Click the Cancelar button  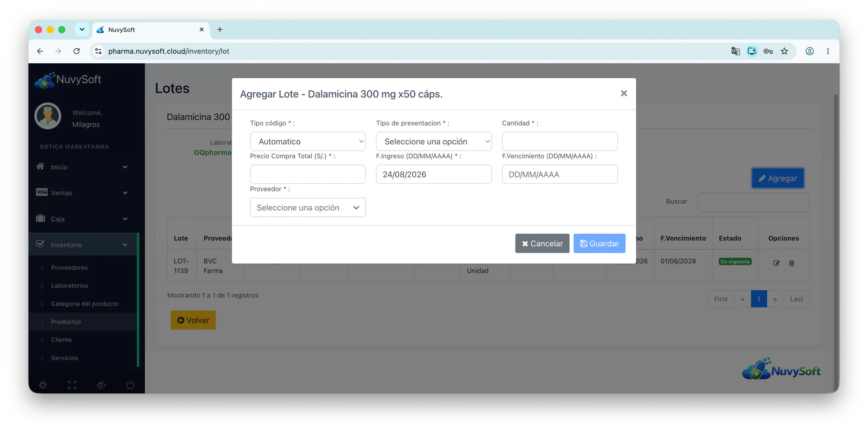click(542, 244)
